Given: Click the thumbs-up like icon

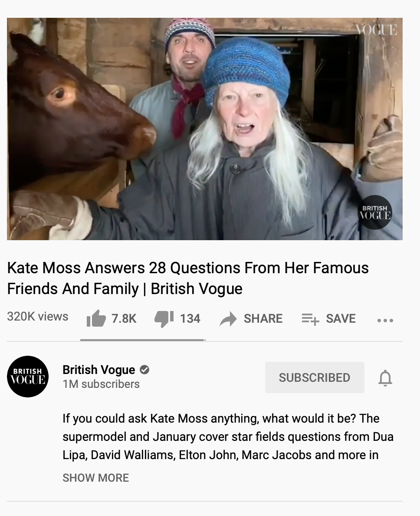Looking at the screenshot, I should click(x=96, y=318).
